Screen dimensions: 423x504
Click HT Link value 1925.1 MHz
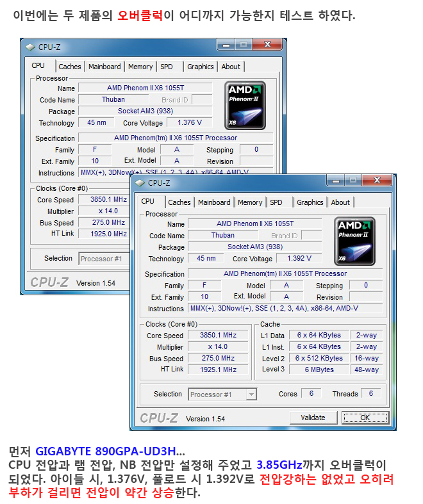click(x=219, y=370)
